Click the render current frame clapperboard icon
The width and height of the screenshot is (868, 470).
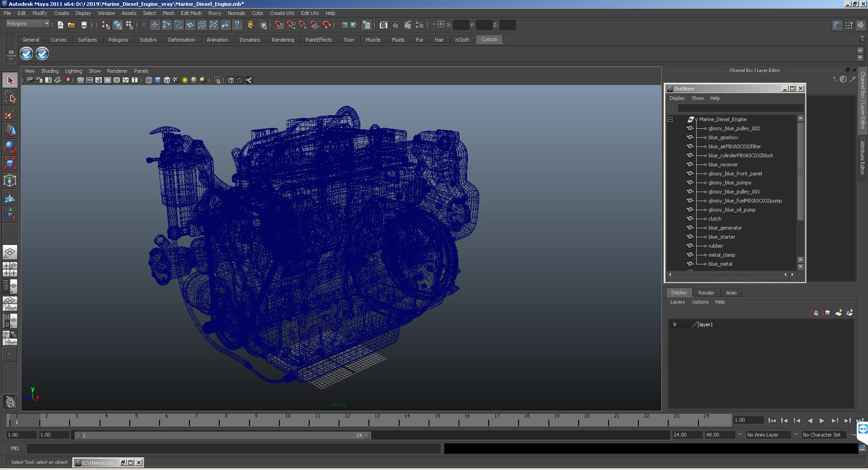point(396,25)
